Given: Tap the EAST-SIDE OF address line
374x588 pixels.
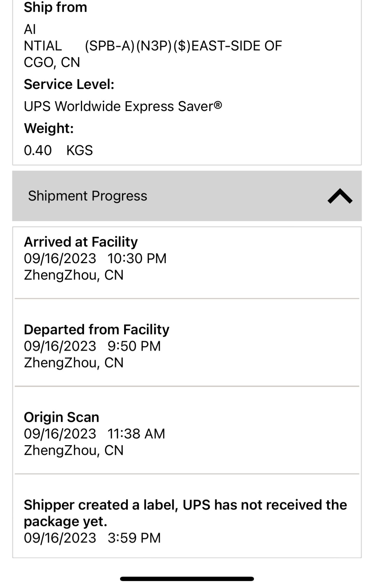Looking at the screenshot, I should [x=183, y=46].
